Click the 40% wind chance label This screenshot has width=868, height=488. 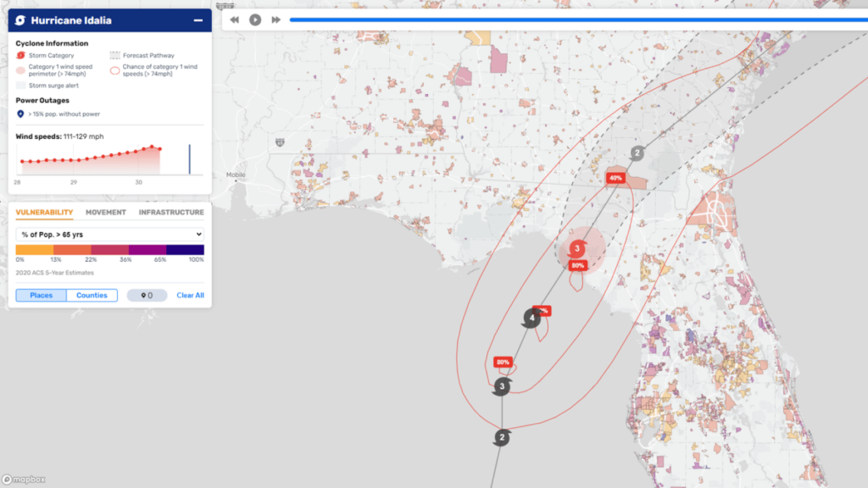(x=615, y=178)
